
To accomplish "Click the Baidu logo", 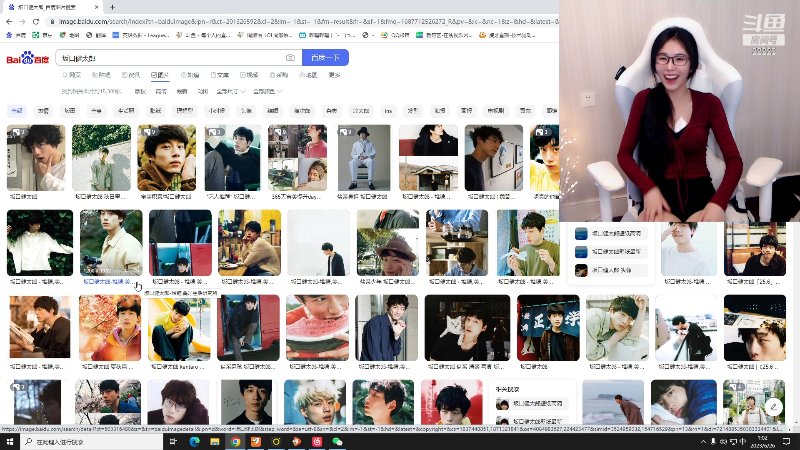I will 28,58.
